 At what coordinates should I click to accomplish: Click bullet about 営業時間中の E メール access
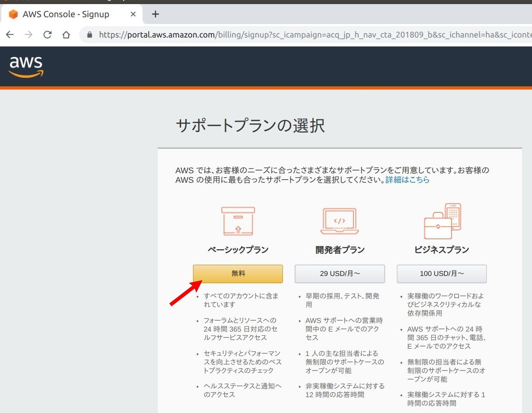click(x=344, y=329)
